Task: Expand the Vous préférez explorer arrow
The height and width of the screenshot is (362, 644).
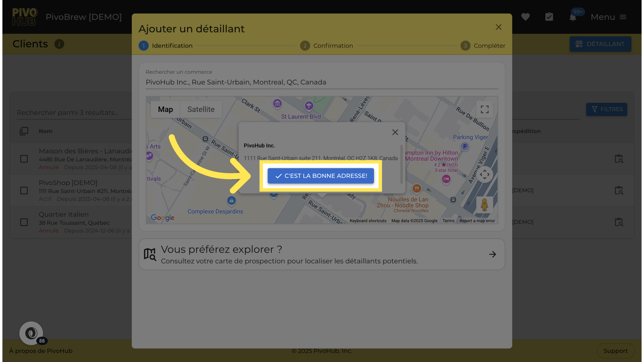Action: [x=492, y=254]
